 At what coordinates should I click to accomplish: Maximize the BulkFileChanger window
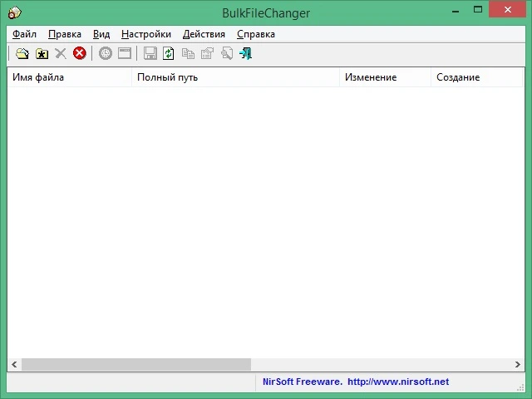coord(478,10)
